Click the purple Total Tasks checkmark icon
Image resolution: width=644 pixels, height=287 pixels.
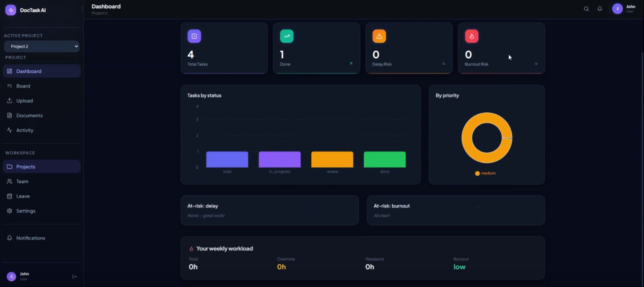(194, 36)
